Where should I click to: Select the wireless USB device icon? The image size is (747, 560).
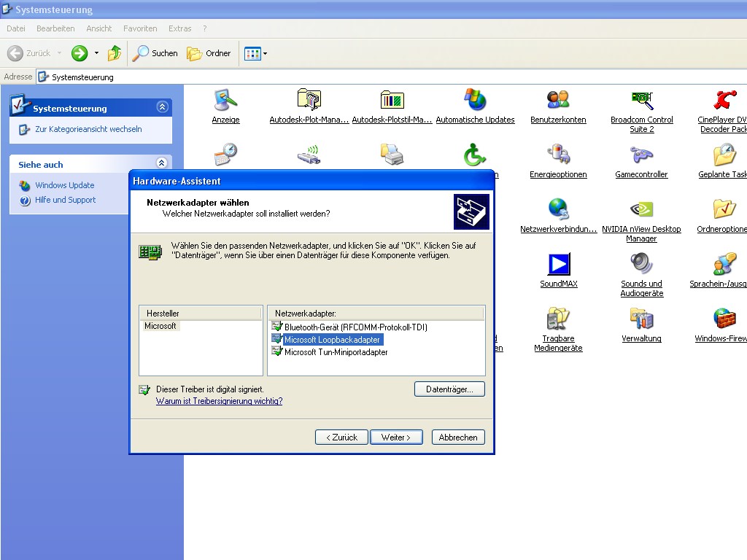309,155
